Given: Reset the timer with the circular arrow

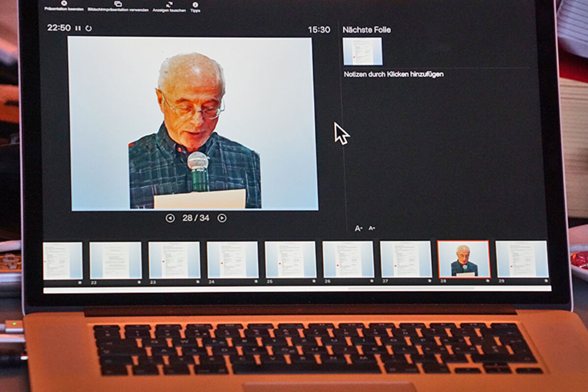Looking at the screenshot, I should [x=88, y=28].
